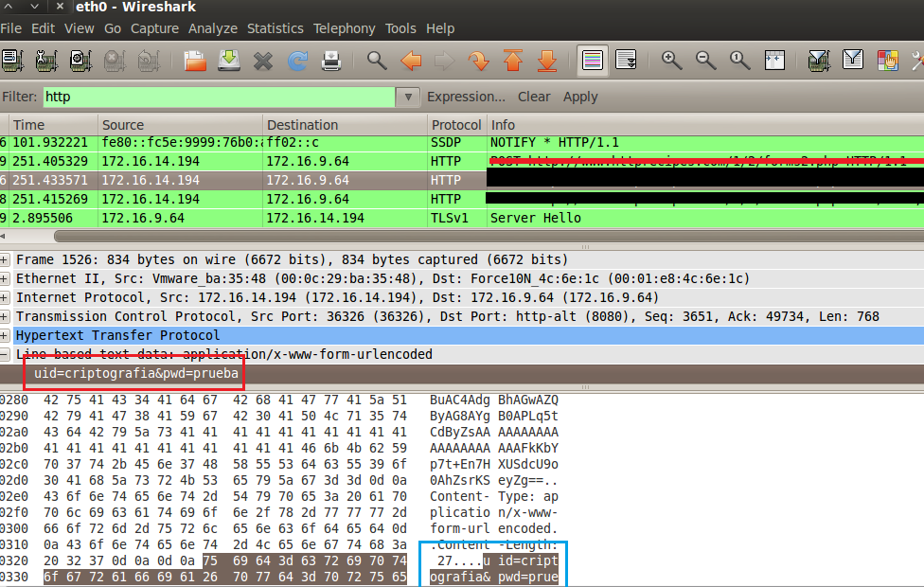Open a capture file icon
924x587 pixels.
pyautogui.click(x=194, y=60)
